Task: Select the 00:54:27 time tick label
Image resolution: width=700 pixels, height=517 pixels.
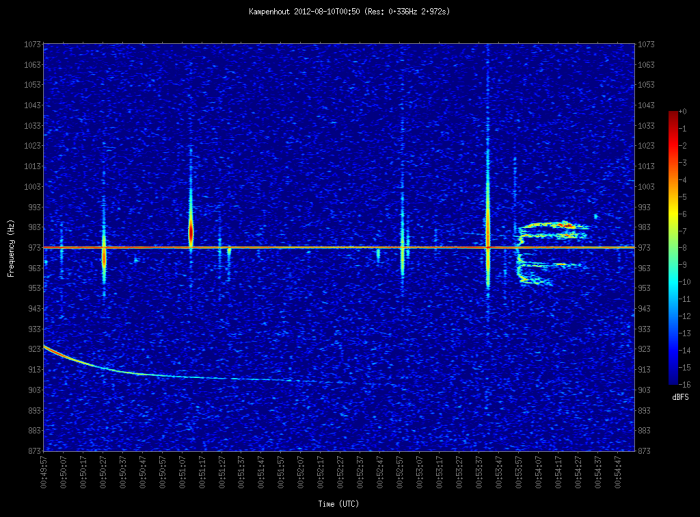Action: [577, 472]
